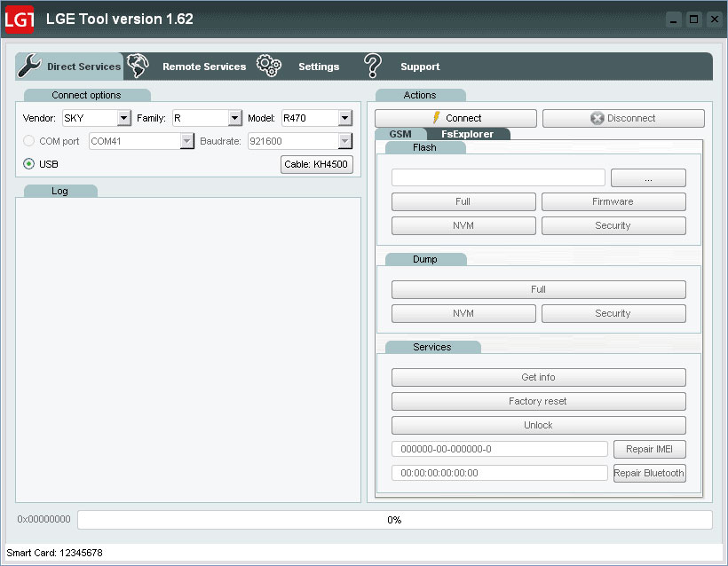Switch to the FsExplorer tab

pyautogui.click(x=468, y=134)
